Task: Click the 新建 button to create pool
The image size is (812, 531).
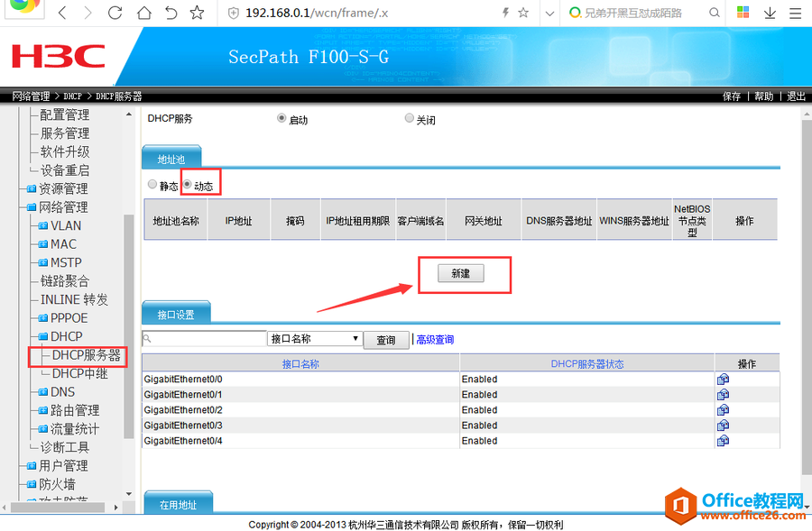Action: [x=461, y=273]
